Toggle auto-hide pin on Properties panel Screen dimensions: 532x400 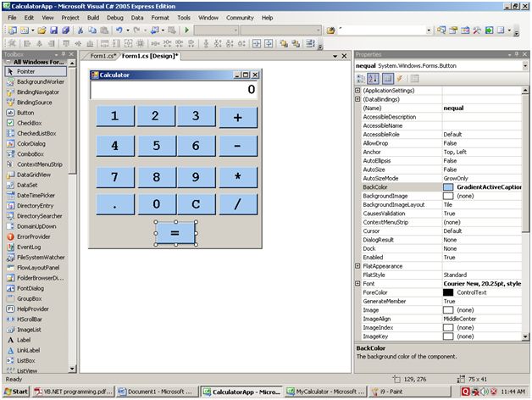[x=517, y=54]
